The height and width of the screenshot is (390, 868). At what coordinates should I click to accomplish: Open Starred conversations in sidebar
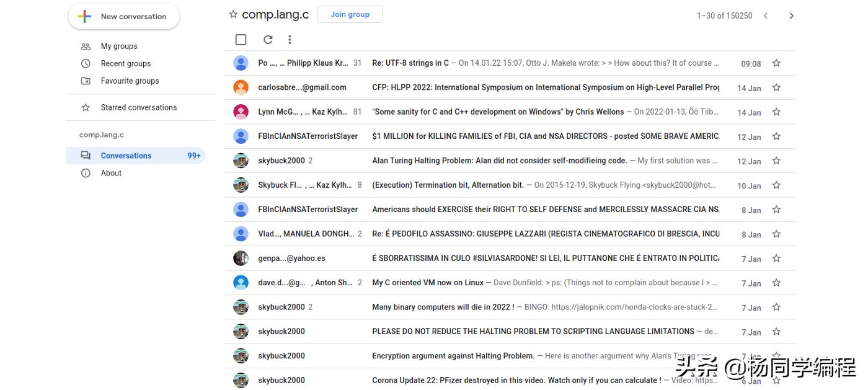(138, 107)
